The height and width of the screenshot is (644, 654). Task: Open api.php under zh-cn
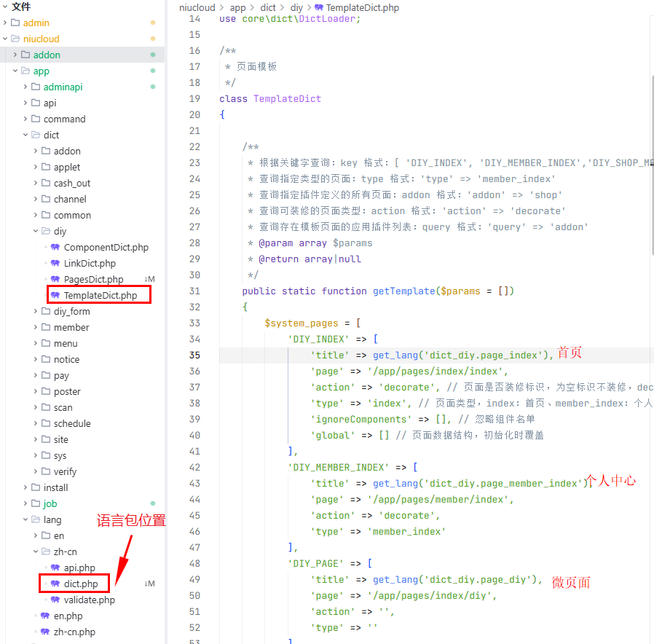79,568
